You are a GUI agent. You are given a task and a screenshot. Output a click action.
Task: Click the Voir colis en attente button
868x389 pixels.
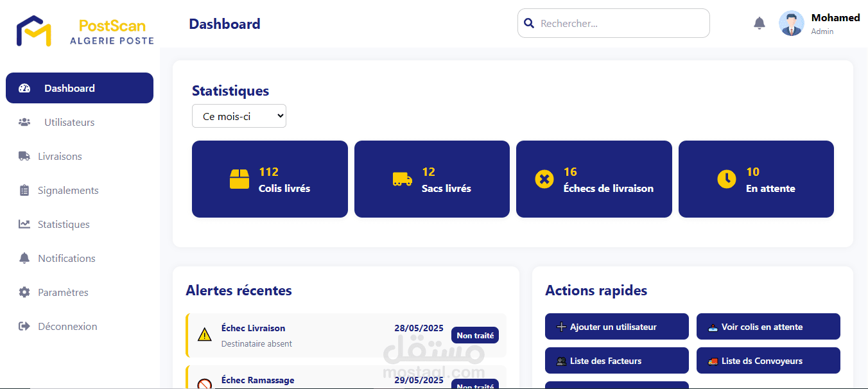(x=768, y=327)
